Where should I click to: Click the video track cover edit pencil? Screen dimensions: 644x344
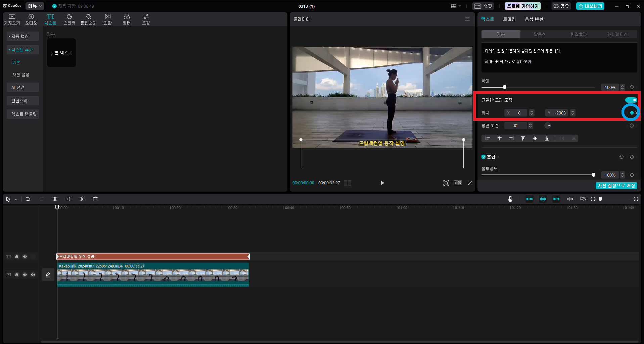pos(48,275)
